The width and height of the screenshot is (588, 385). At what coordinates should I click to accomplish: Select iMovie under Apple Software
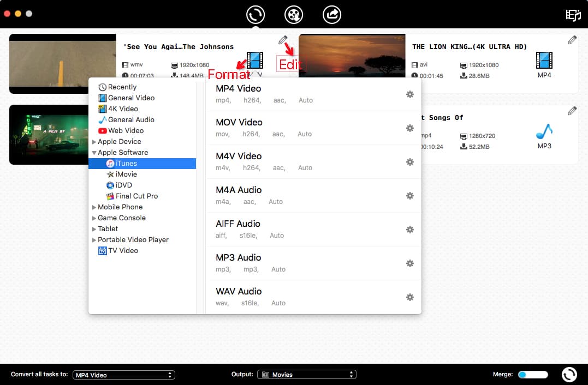[x=122, y=174]
